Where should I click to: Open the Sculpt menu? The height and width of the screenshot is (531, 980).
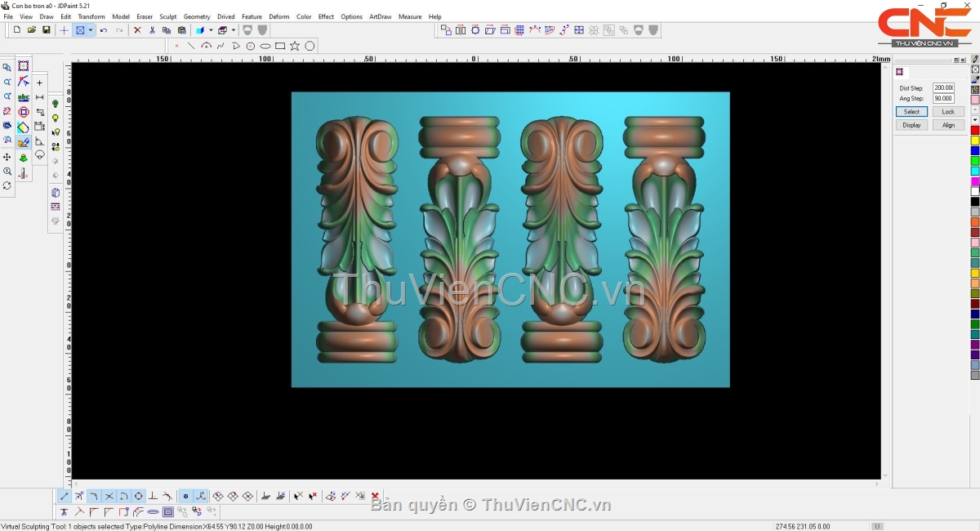[x=167, y=16]
